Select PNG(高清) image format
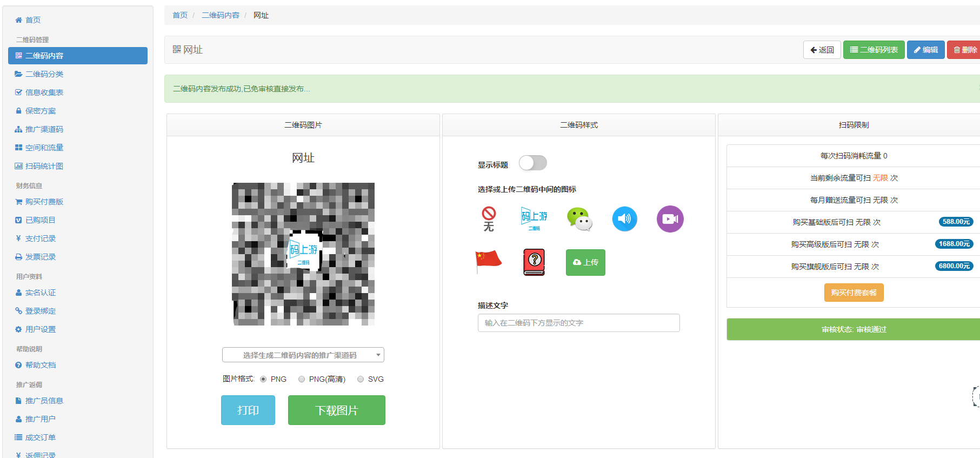980x458 pixels. [302, 379]
